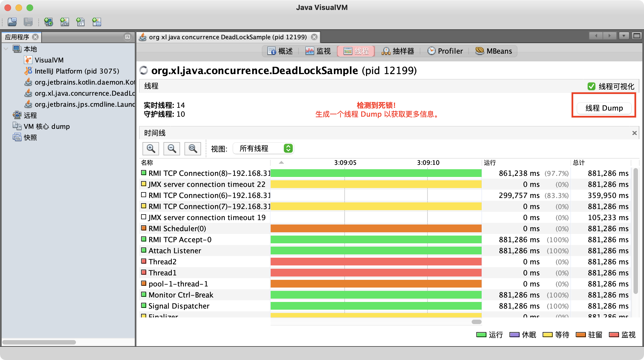The width and height of the screenshot is (644, 360).
Task: Click the Load Snapshot toolbar icon
Action: (12, 22)
